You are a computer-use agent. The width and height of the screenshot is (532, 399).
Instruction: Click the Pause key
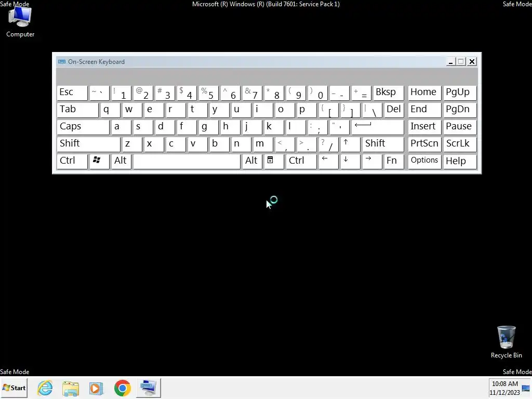tap(460, 127)
